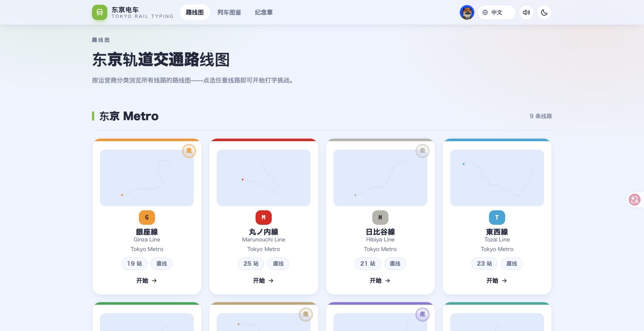644x331 pixels.
Task: Click the green train logo icon
Action: pyautogui.click(x=100, y=12)
